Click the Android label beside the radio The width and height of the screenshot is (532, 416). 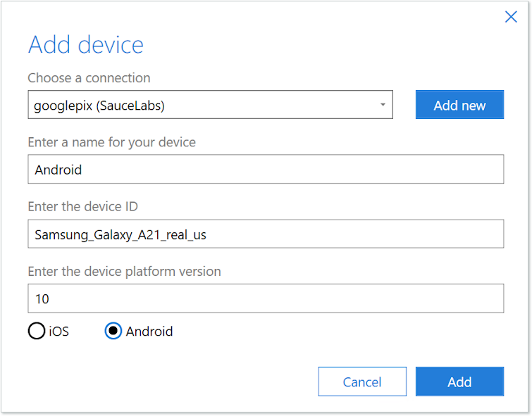149,331
